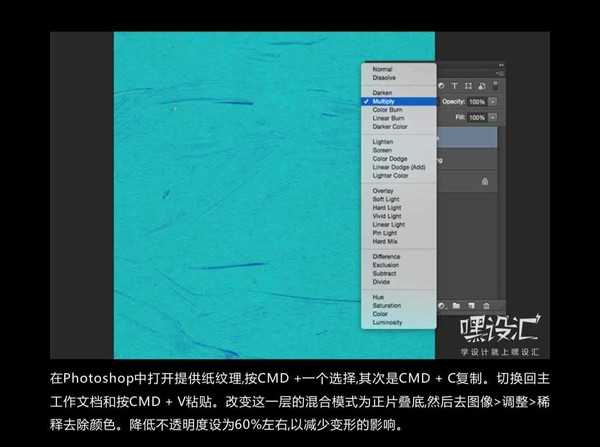
Task: Click the Opacity 100% value field
Action: click(x=476, y=102)
